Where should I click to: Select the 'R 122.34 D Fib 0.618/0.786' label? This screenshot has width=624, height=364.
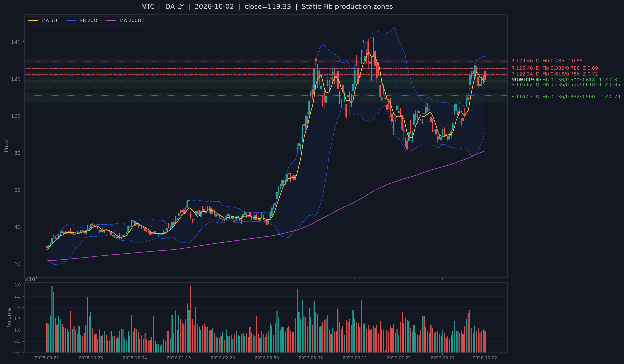coord(554,74)
